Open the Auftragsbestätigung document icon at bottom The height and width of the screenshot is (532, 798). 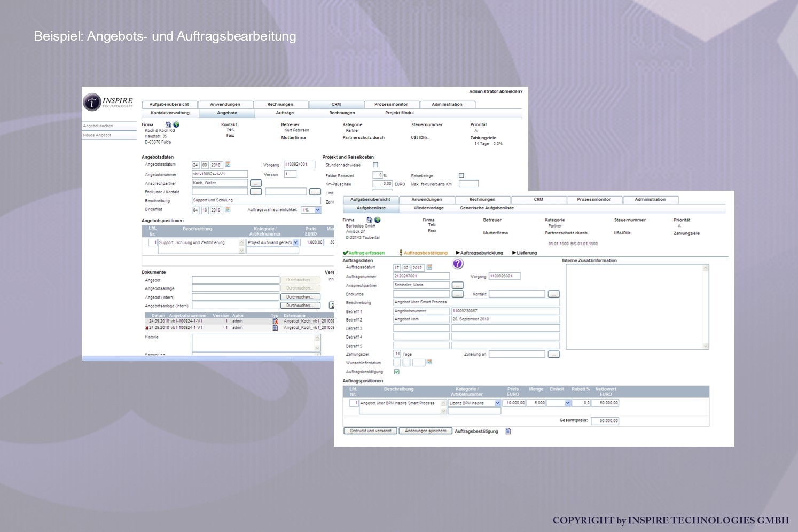pos(508,431)
